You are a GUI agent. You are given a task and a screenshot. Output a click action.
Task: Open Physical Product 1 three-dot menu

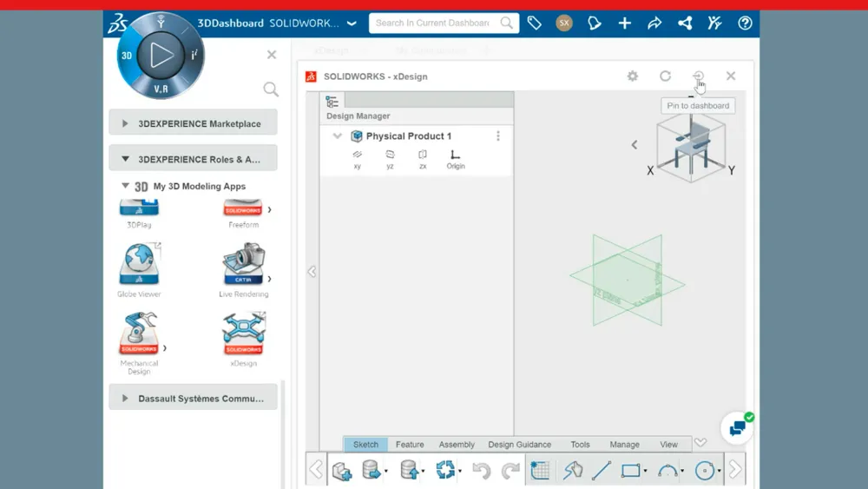pyautogui.click(x=498, y=135)
